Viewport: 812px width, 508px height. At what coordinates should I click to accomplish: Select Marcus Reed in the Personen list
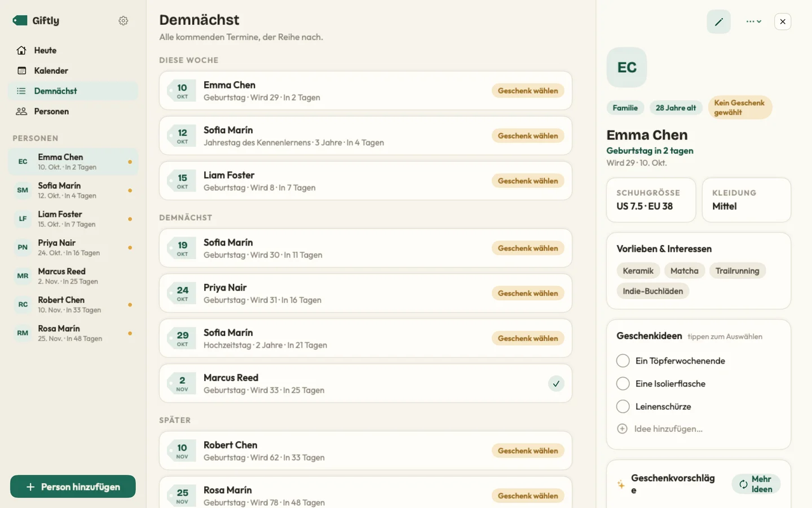(73, 276)
